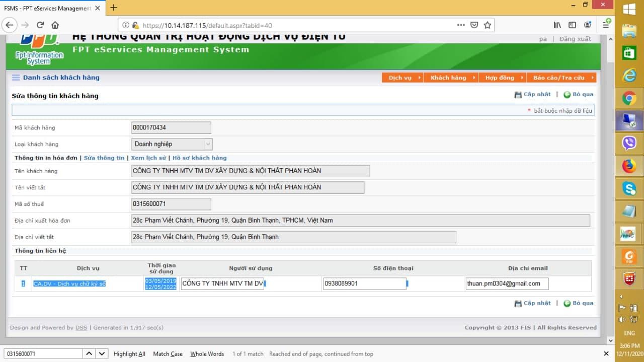Open Viber from the taskbar
The width and height of the screenshot is (644, 362).
tap(629, 143)
